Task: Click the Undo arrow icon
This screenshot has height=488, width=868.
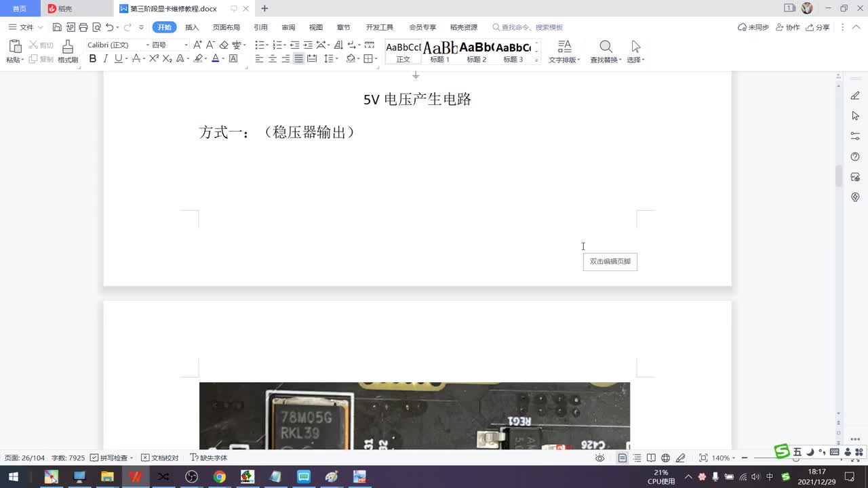Action: (109, 27)
